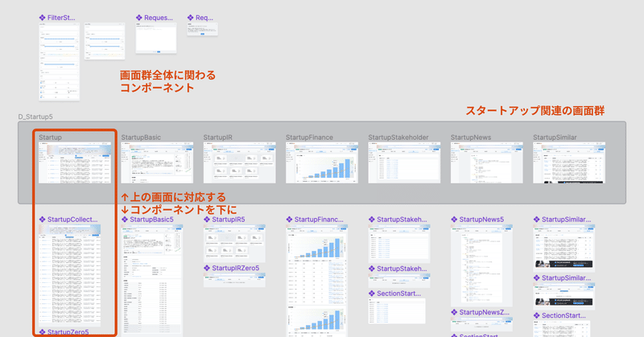The image size is (644, 337).
Task: Click the Startup frame title
Action: (x=50, y=137)
